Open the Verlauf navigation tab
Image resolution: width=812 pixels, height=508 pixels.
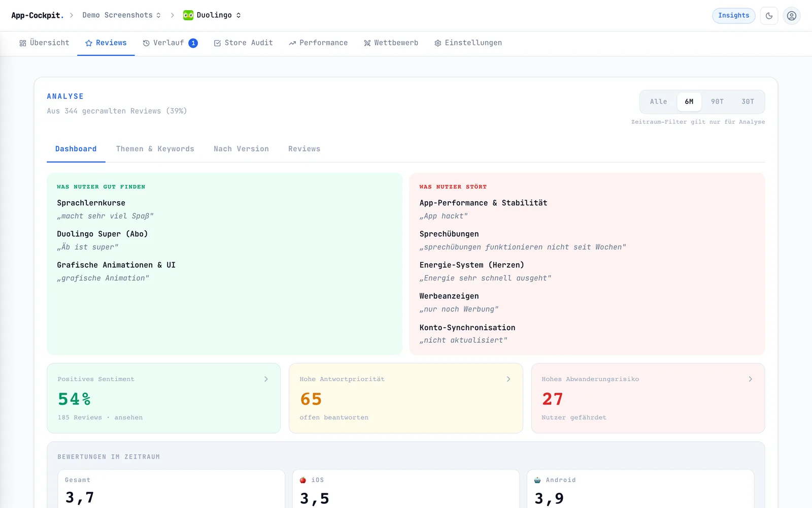170,43
